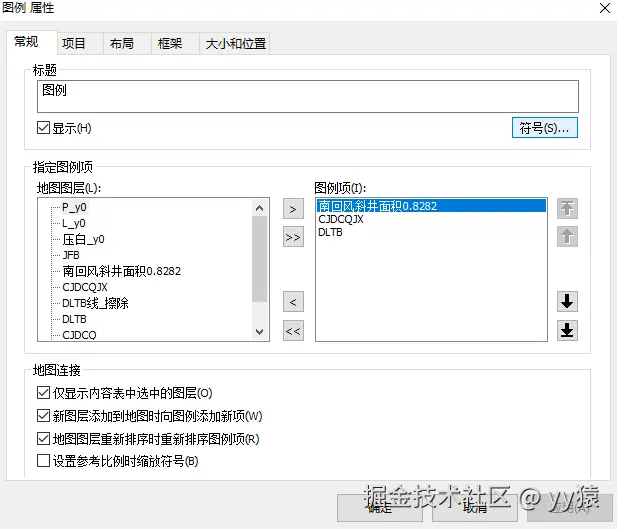Uncheck 仅显示内容表中选中的图层(O)
The image size is (617, 529).
point(43,392)
